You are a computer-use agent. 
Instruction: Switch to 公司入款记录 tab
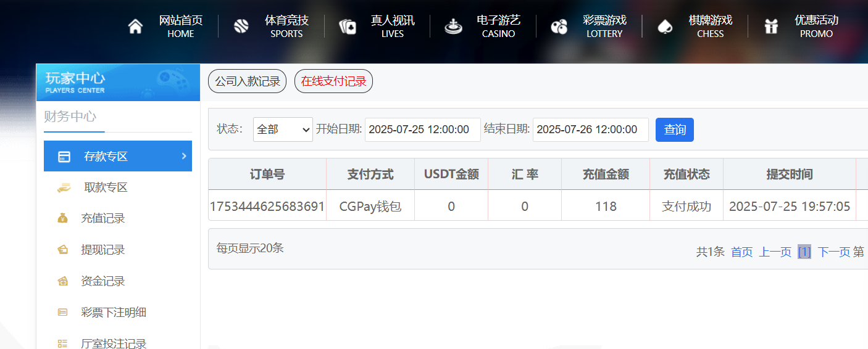tap(247, 81)
